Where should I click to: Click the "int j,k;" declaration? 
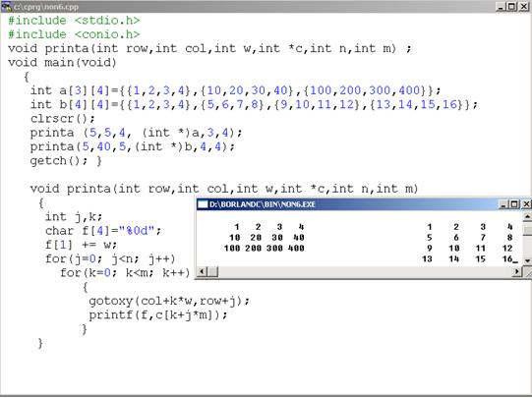coord(74,216)
